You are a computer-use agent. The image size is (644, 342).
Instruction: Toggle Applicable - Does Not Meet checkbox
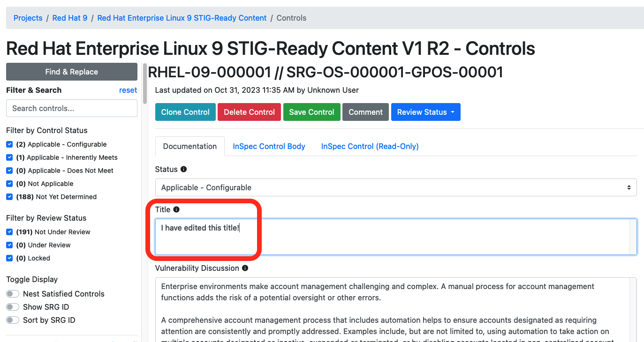coord(9,171)
